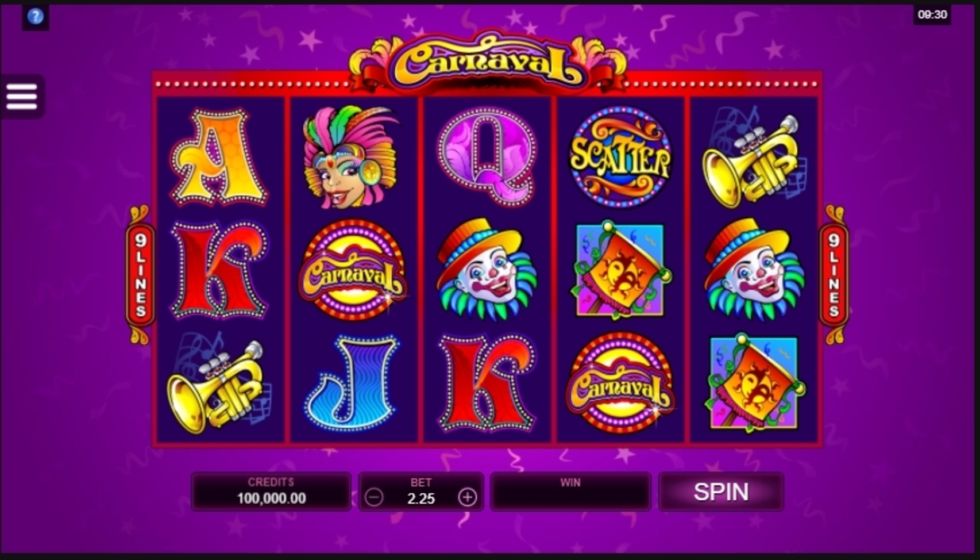Click the red K symbol on the first reel
980x560 pixels.
pyautogui.click(x=219, y=270)
